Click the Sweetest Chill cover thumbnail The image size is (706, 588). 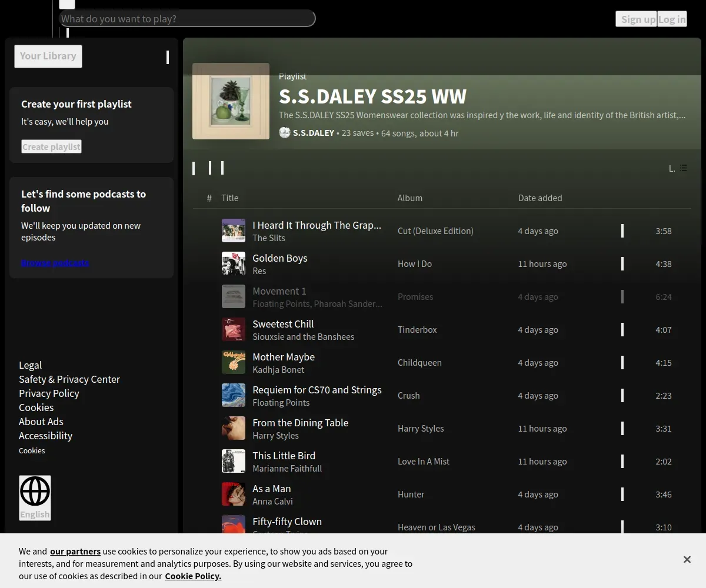234,329
